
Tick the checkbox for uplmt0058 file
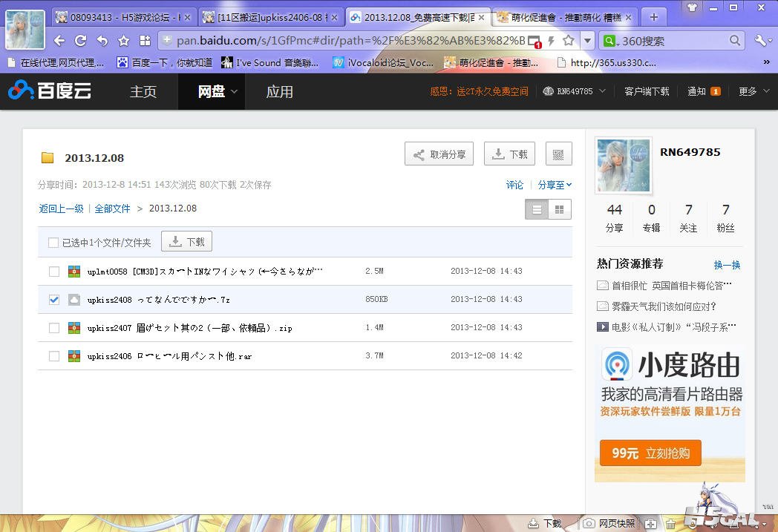coord(54,272)
